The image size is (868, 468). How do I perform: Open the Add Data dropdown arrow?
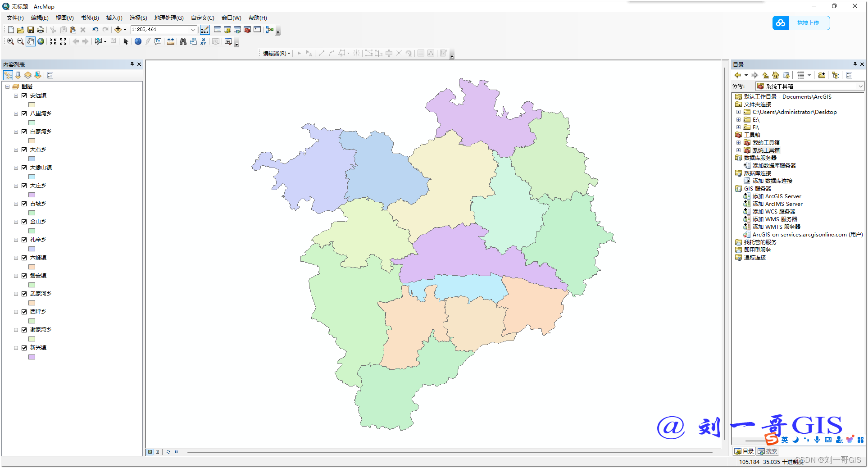point(125,30)
